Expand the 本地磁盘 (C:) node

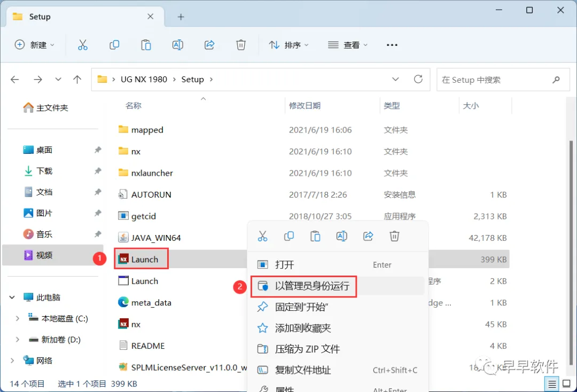click(x=17, y=318)
